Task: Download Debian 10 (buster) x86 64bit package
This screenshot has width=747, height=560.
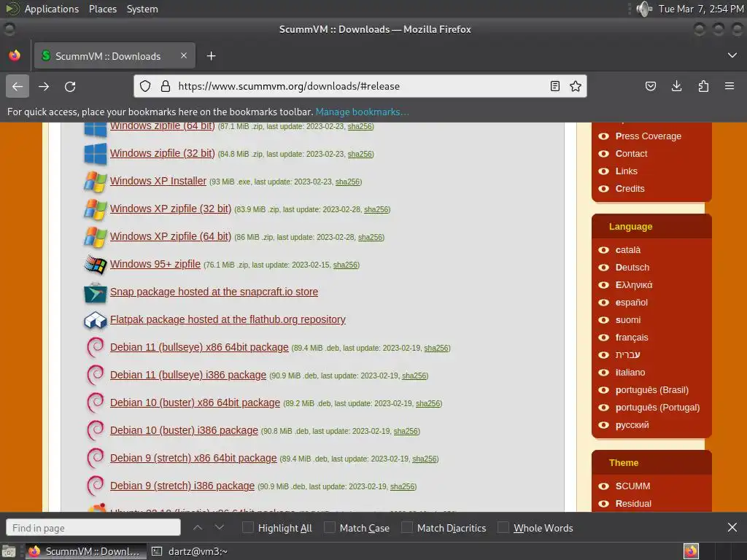Action: click(x=195, y=402)
